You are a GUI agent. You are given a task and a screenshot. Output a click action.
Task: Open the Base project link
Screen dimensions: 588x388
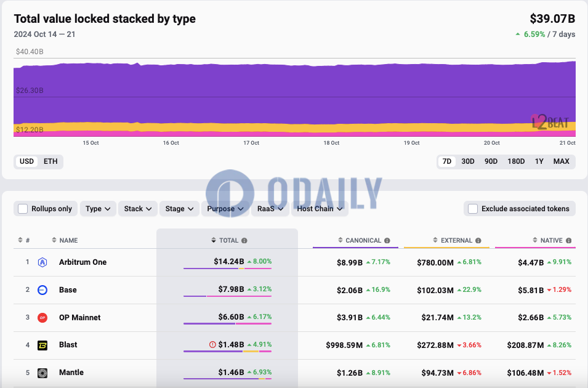coord(68,290)
